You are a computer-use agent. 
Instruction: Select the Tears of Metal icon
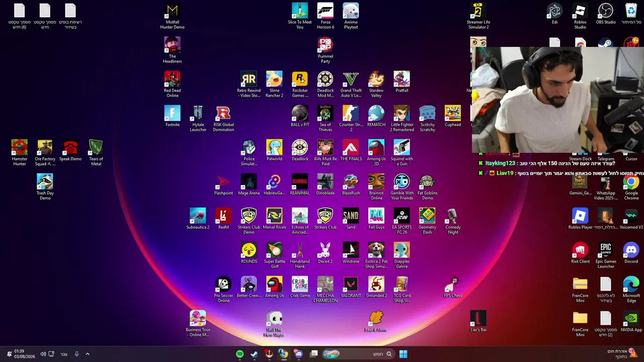tap(96, 153)
